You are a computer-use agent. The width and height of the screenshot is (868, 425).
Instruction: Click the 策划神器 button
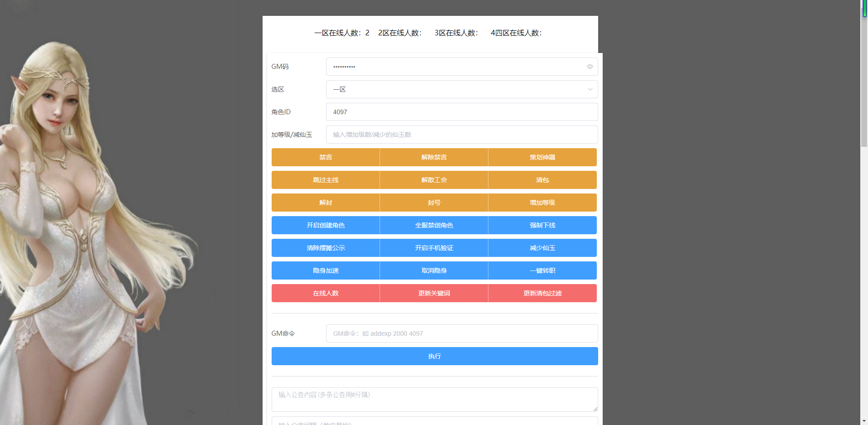pyautogui.click(x=542, y=157)
